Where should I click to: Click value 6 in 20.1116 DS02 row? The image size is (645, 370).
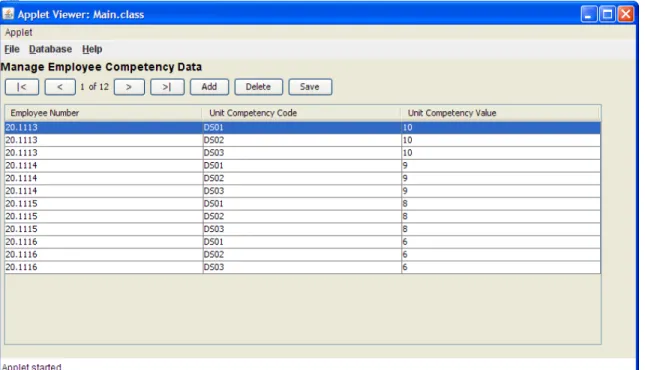click(501, 255)
